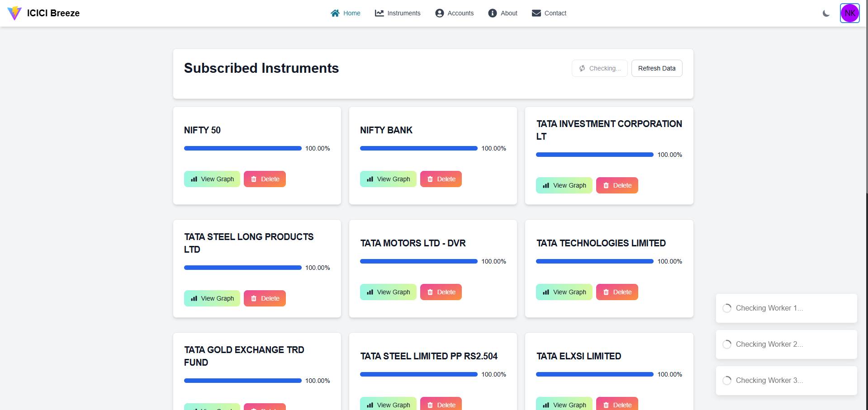This screenshot has height=410, width=868.
Task: View Graph for Tata Elxsi Limited
Action: point(564,404)
